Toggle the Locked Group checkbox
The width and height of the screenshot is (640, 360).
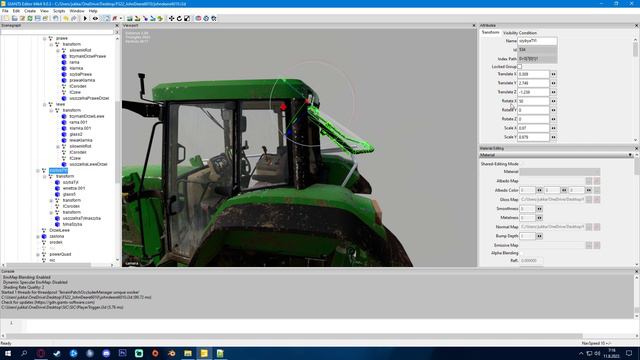pos(520,67)
